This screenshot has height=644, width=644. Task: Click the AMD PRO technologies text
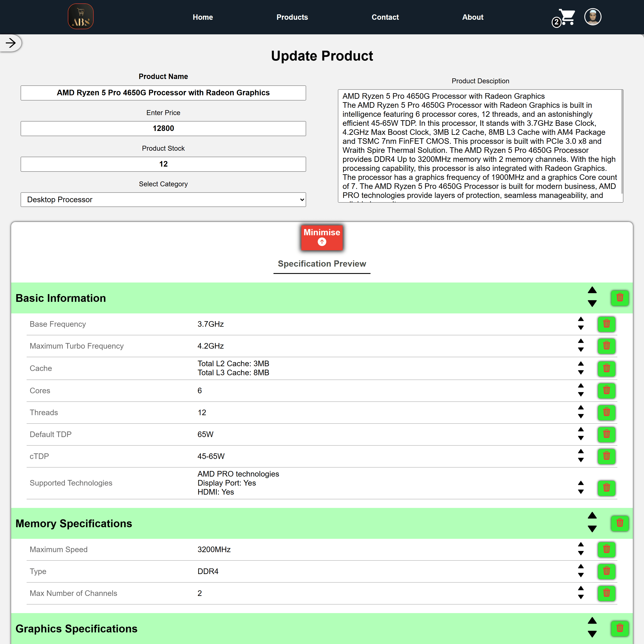(x=238, y=474)
